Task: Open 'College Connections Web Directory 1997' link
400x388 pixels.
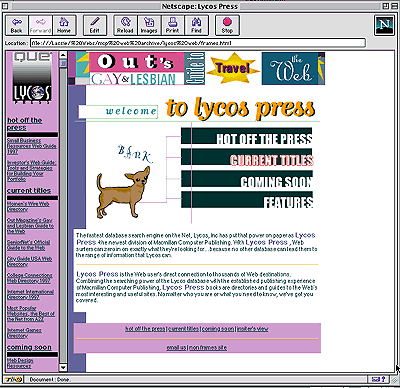Action: tap(30, 278)
